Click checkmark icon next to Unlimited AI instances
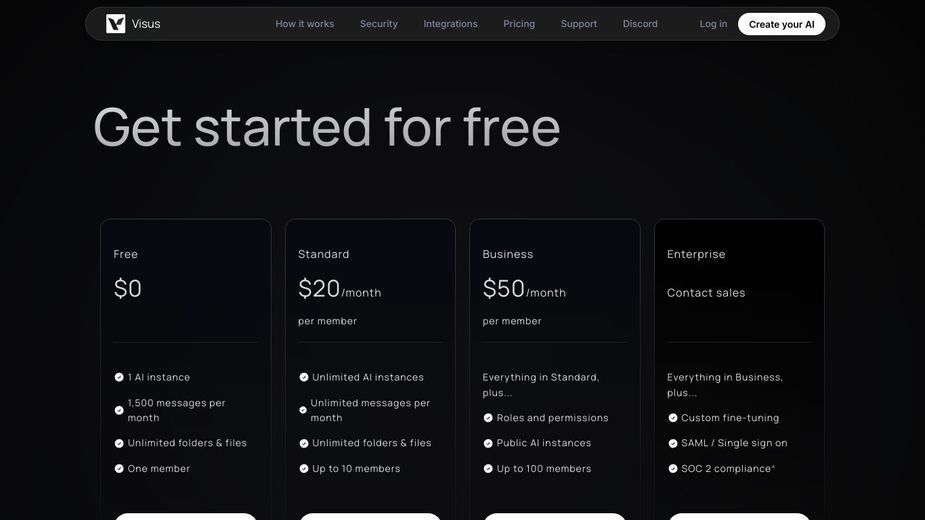The image size is (925, 520). click(x=304, y=377)
